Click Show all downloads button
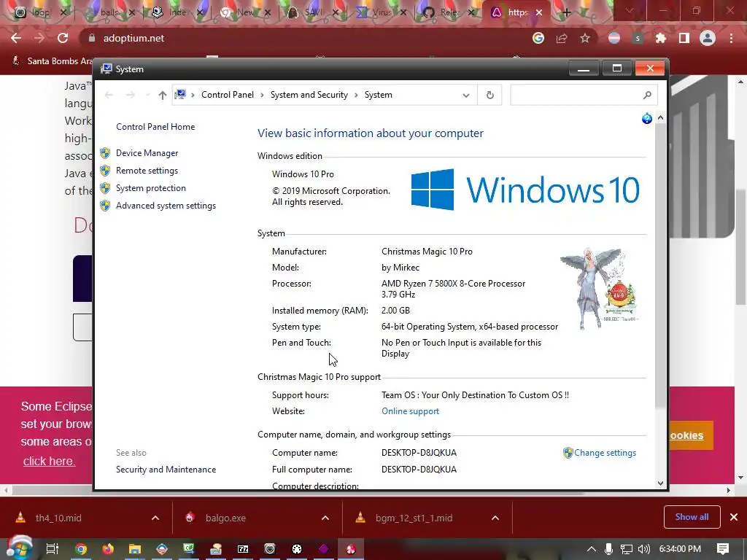This screenshot has width=747, height=560. pyautogui.click(x=692, y=517)
